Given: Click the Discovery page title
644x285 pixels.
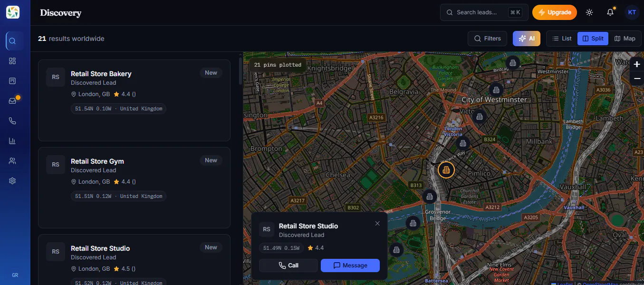Looking at the screenshot, I should 61,13.
